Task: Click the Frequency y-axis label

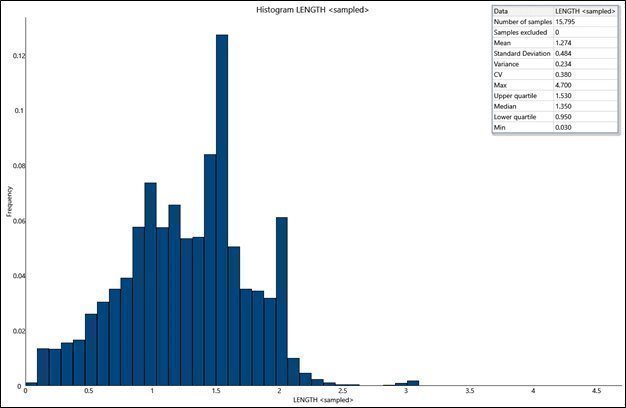Action: 9,203
